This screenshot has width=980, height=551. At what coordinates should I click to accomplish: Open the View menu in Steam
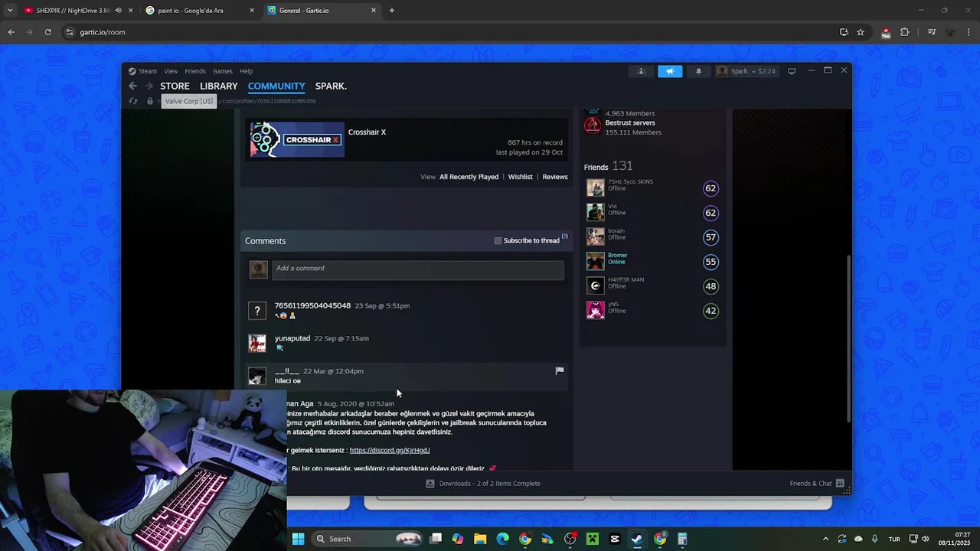171,71
